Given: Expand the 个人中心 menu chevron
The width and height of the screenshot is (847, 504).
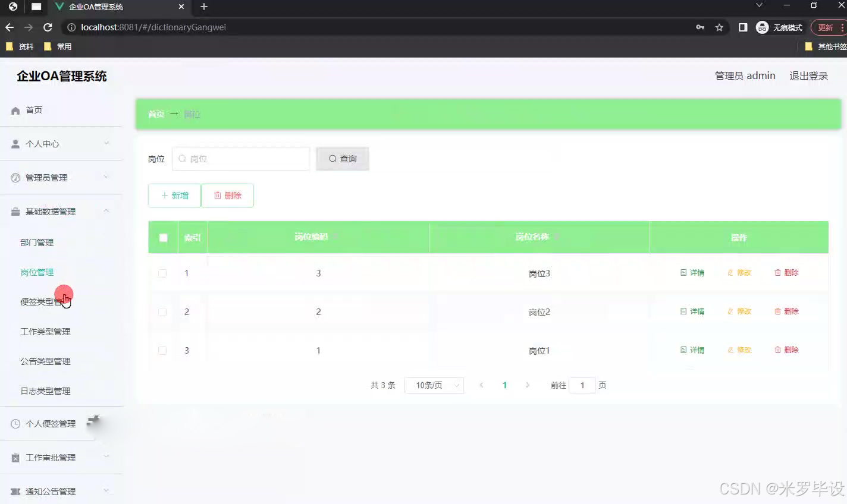Looking at the screenshot, I should pos(106,143).
